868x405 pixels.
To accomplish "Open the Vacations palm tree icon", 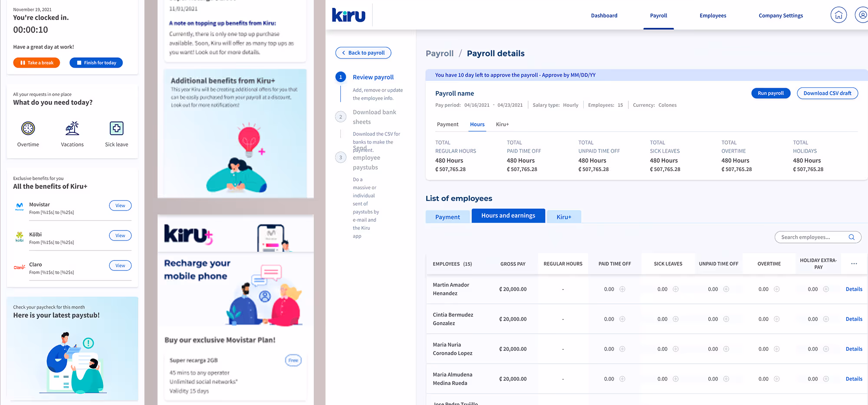I will [72, 128].
